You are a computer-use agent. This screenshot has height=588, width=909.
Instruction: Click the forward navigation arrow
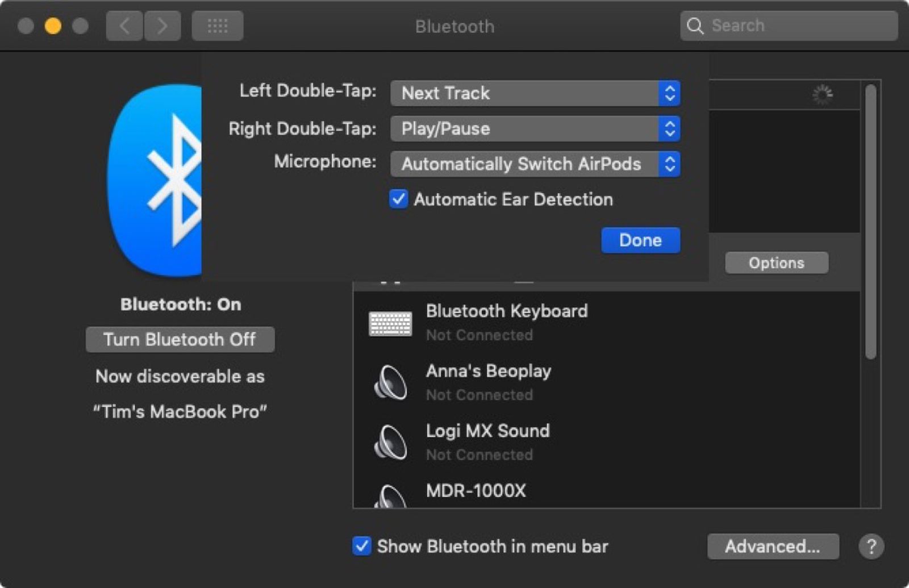162,26
